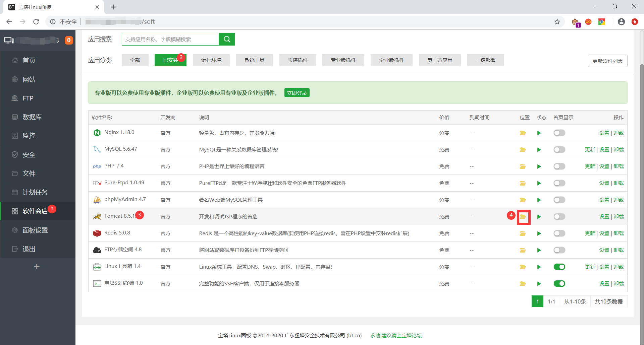Toggle Nginx homepage display switch
Image resolution: width=644 pixels, height=345 pixels.
coord(559,133)
